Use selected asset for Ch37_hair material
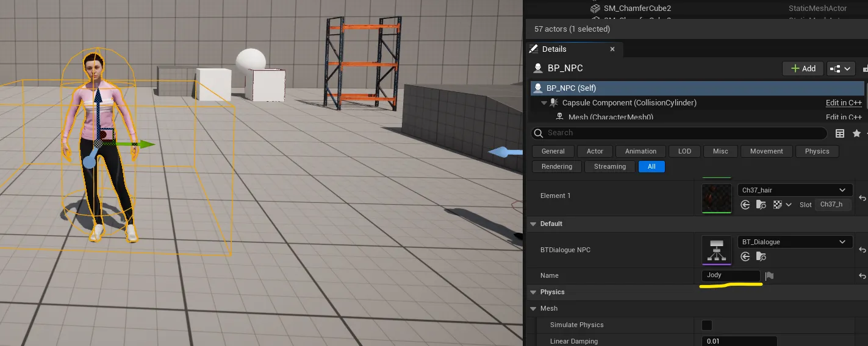The height and width of the screenshot is (346, 868). 745,205
